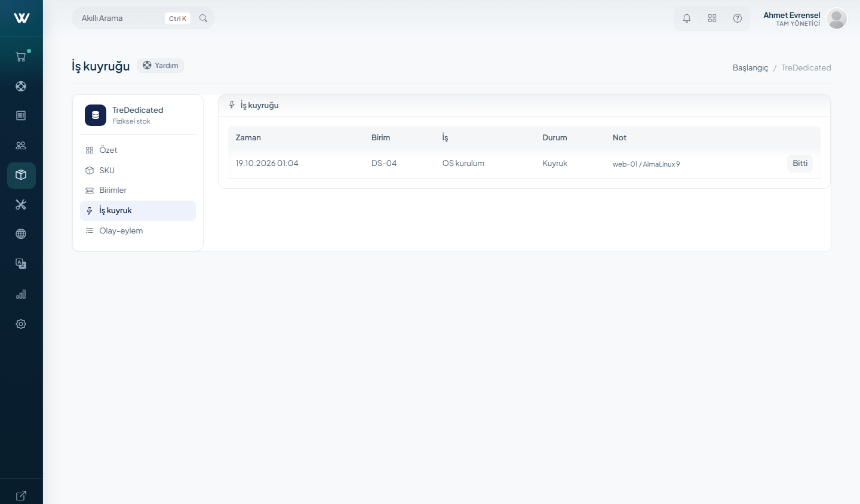Open the lifebuoy support sidebar icon
This screenshot has width=860, height=504.
pos(21,86)
